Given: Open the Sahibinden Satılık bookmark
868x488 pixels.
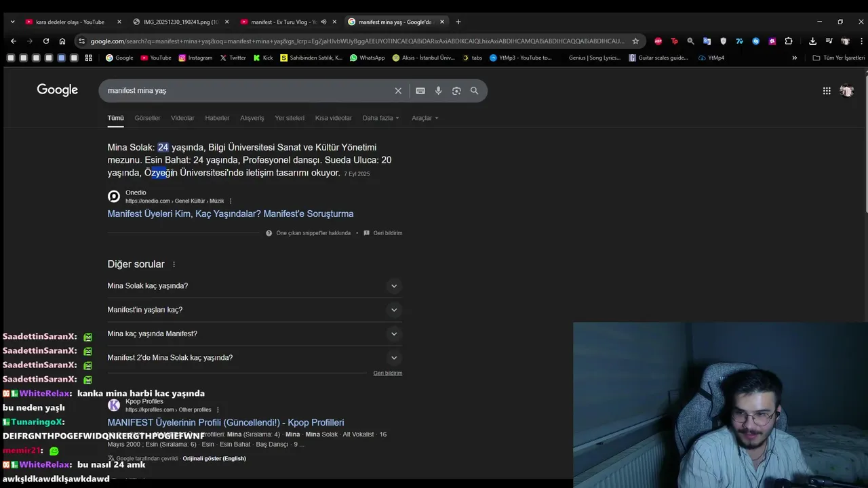Looking at the screenshot, I should click(x=312, y=58).
